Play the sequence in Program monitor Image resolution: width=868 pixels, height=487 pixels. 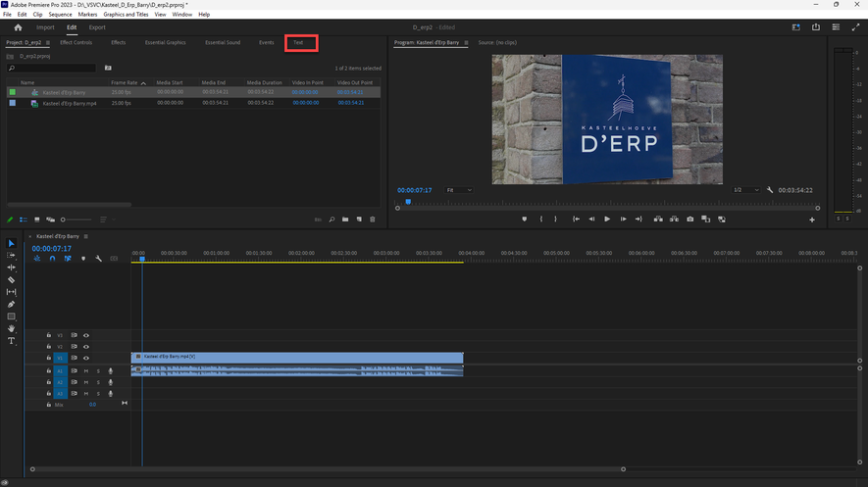(x=607, y=219)
